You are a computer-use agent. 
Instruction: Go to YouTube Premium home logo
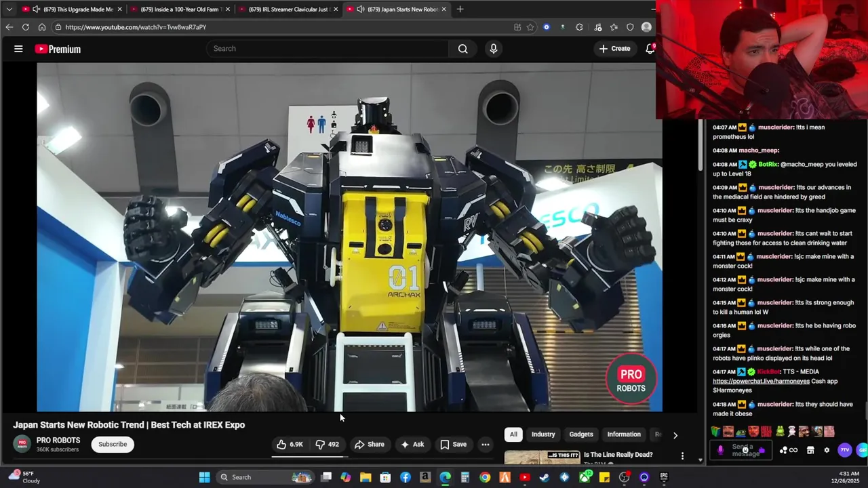[x=58, y=49]
